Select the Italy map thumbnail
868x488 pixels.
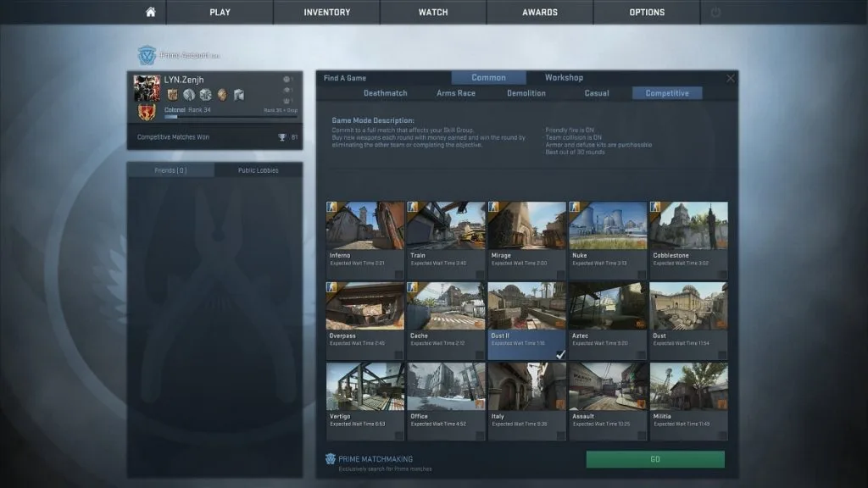pos(526,386)
